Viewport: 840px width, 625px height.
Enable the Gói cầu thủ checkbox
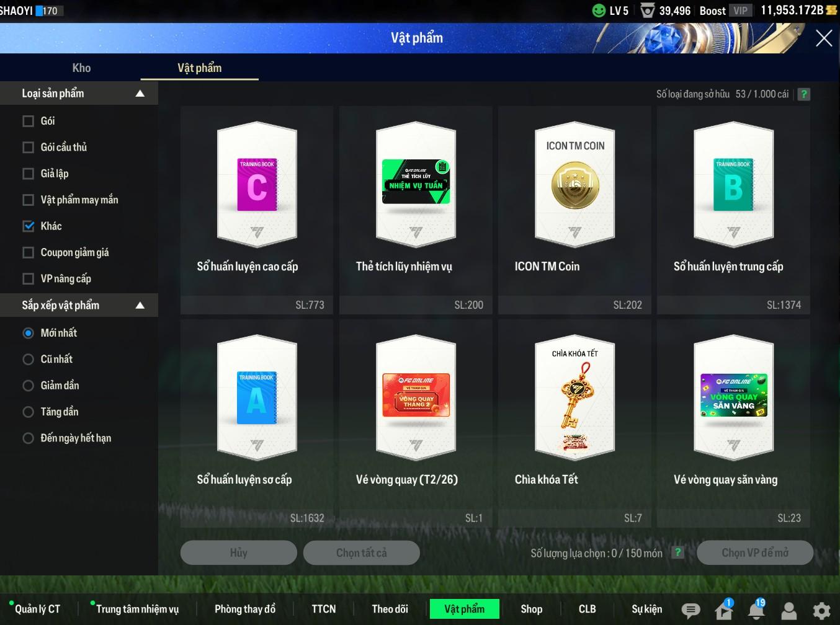pyautogui.click(x=29, y=148)
